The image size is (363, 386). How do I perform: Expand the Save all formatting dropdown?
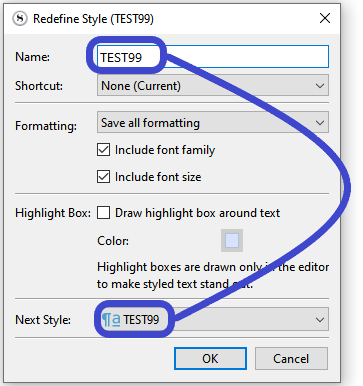pos(213,122)
